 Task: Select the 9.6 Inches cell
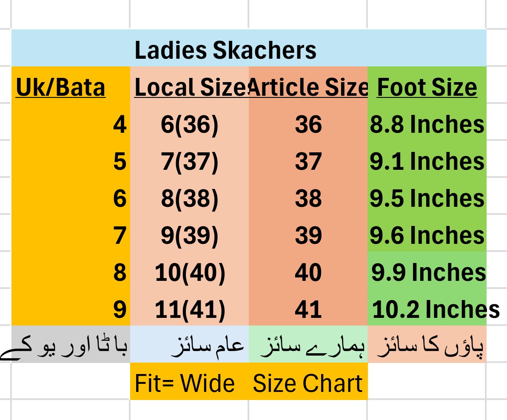(x=427, y=236)
